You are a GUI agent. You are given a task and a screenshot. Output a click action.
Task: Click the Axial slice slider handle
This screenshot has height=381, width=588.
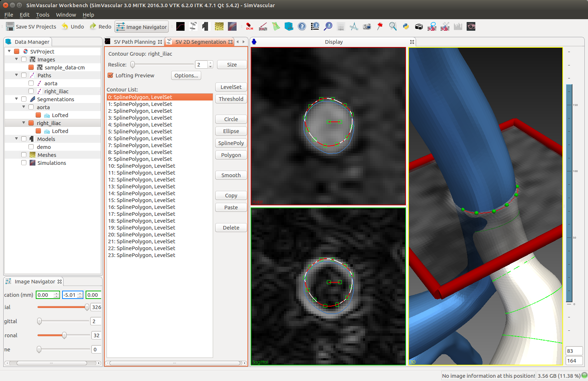pos(87,307)
